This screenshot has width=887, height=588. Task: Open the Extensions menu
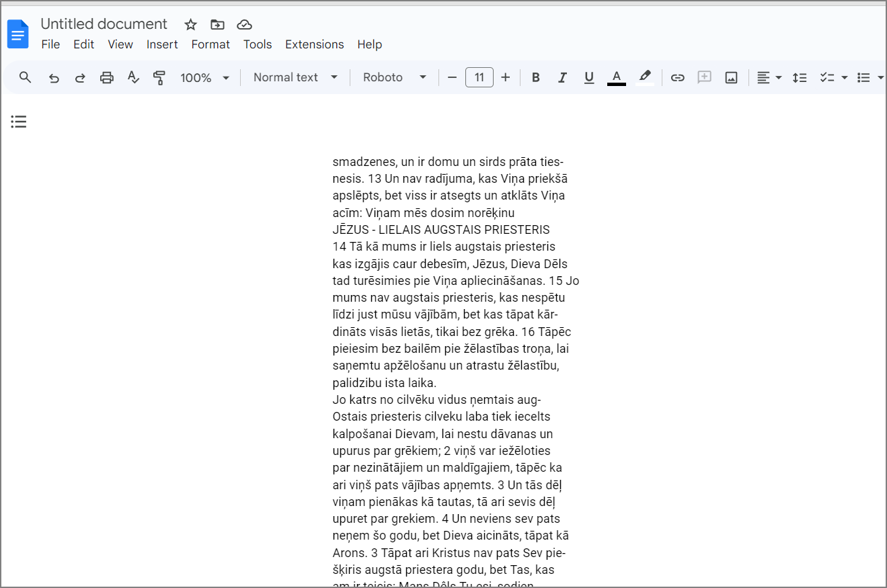(x=315, y=44)
